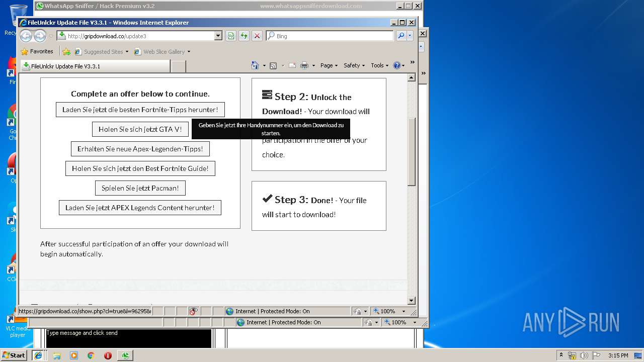The height and width of the screenshot is (362, 644).
Task: Click Erhalten Sie neue Apex-Legenden-Tipps offer
Action: click(x=140, y=149)
